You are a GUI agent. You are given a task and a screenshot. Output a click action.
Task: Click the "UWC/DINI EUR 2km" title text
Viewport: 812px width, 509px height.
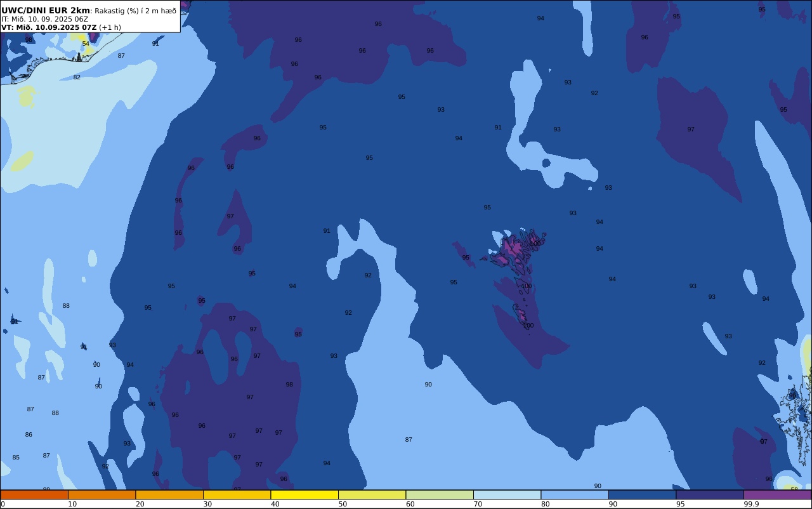point(46,11)
